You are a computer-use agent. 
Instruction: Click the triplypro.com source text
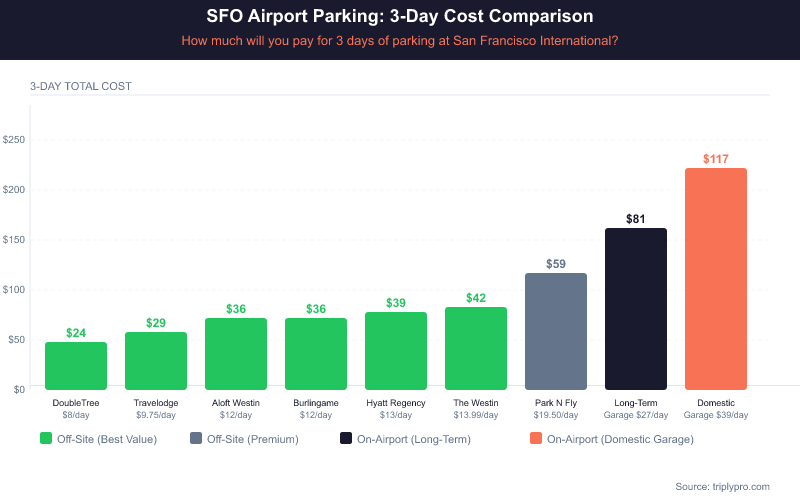point(722,486)
